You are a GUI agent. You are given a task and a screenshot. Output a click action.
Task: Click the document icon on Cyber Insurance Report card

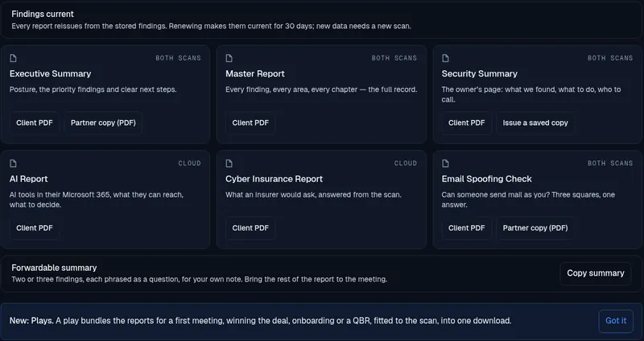(x=229, y=164)
